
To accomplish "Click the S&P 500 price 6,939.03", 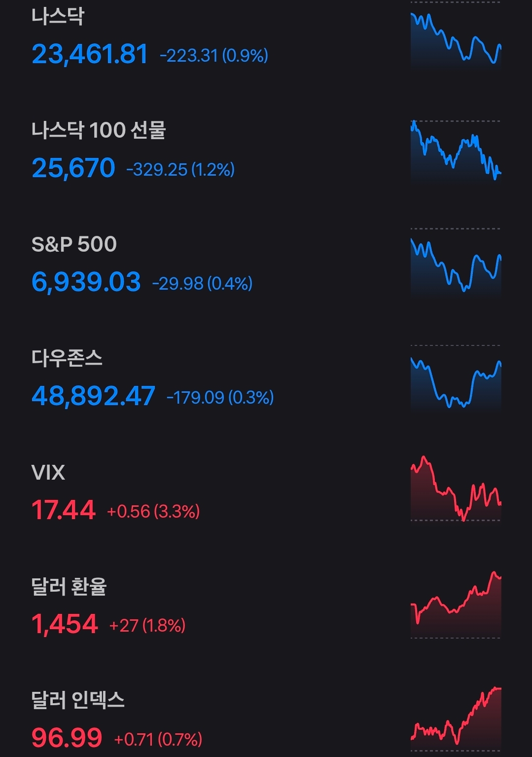I will pyautogui.click(x=86, y=282).
